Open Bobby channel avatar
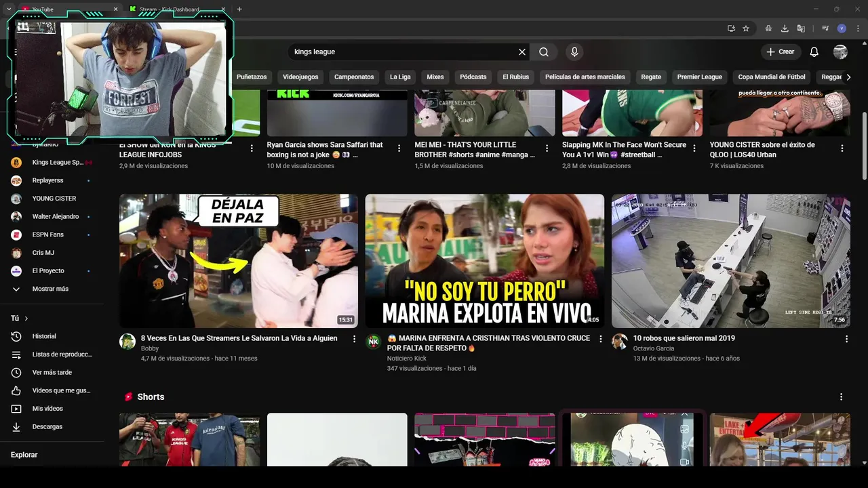The image size is (868, 488). (x=127, y=342)
